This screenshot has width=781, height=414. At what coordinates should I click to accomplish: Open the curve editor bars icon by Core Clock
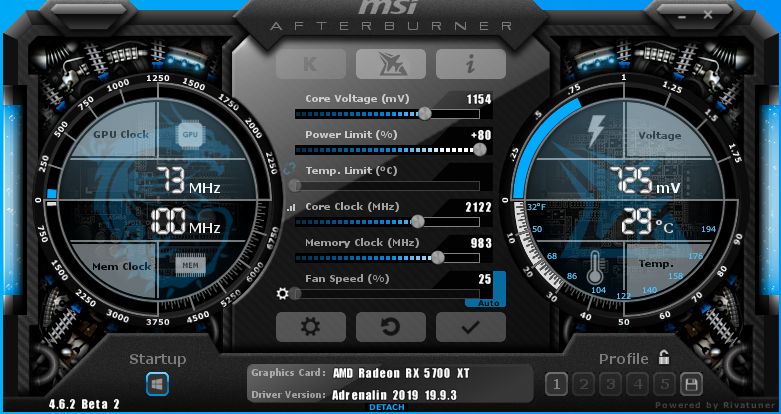point(290,207)
